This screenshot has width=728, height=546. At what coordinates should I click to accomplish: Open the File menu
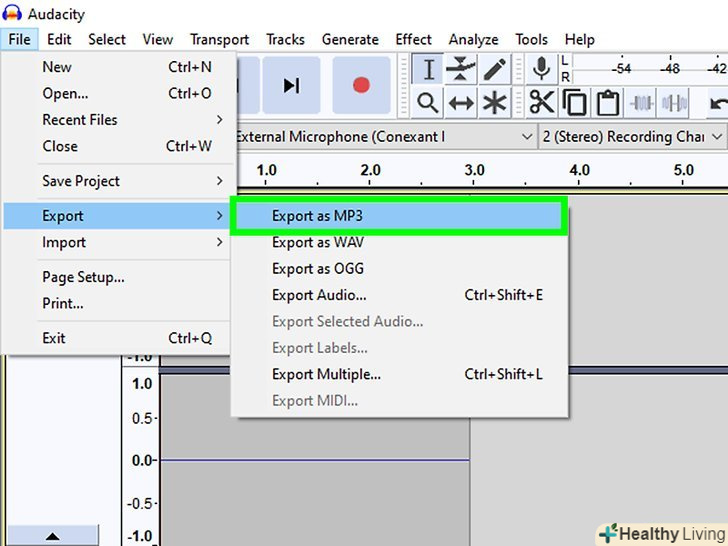pyautogui.click(x=19, y=39)
